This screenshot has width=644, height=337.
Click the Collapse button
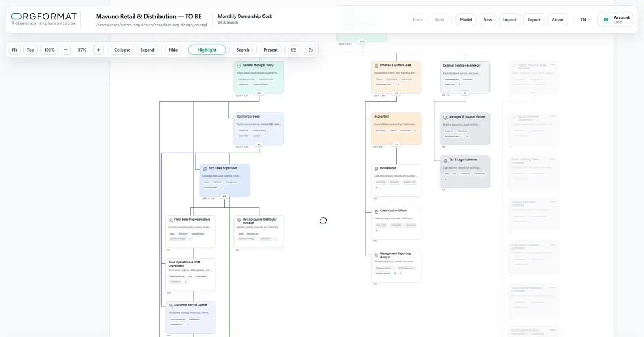tap(122, 50)
